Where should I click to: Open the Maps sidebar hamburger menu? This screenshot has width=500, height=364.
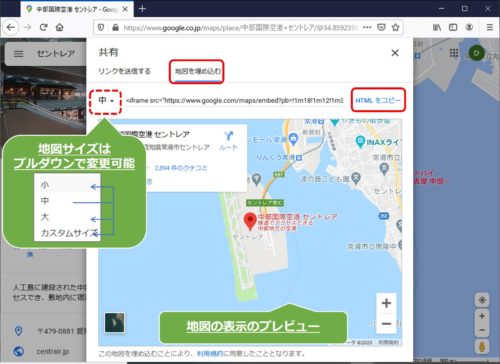pyautogui.click(x=19, y=53)
